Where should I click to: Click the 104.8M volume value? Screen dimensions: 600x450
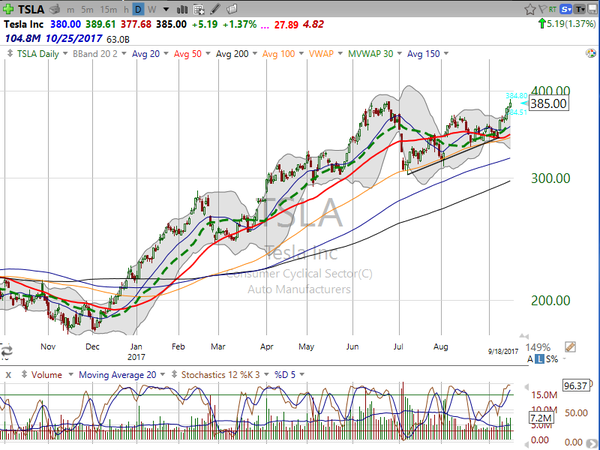click(23, 39)
